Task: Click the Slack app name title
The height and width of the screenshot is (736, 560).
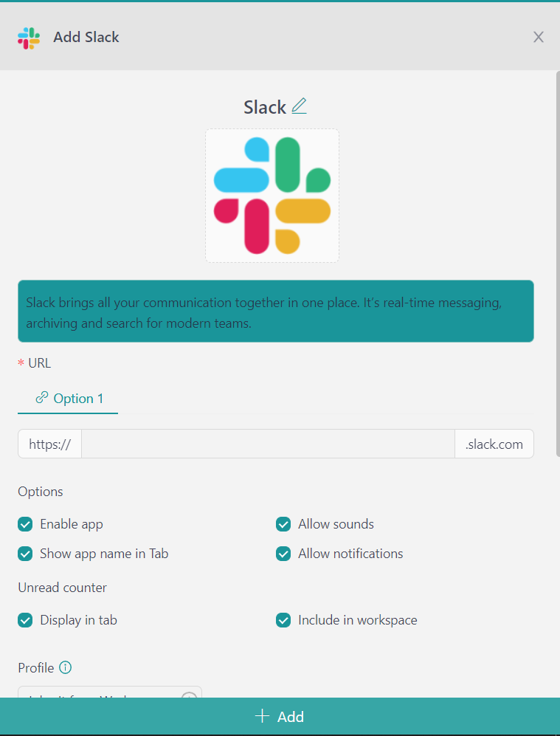Action: (265, 107)
